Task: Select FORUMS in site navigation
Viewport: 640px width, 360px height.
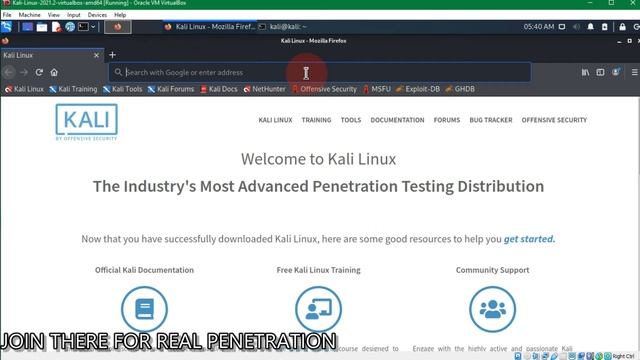Action: (x=447, y=120)
